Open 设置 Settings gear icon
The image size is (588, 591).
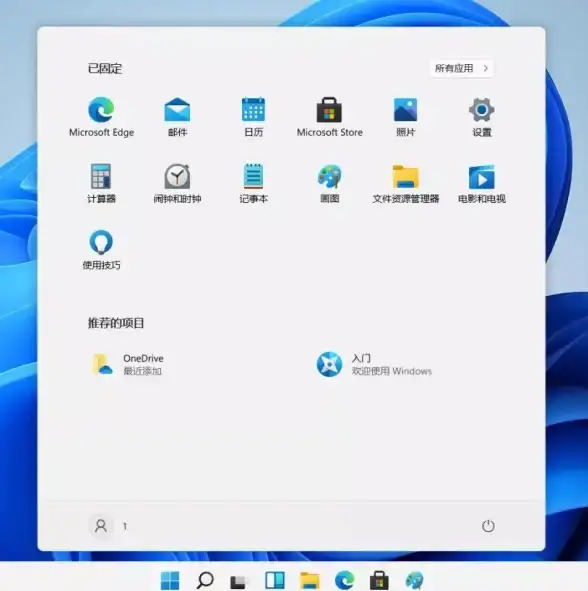tap(482, 116)
